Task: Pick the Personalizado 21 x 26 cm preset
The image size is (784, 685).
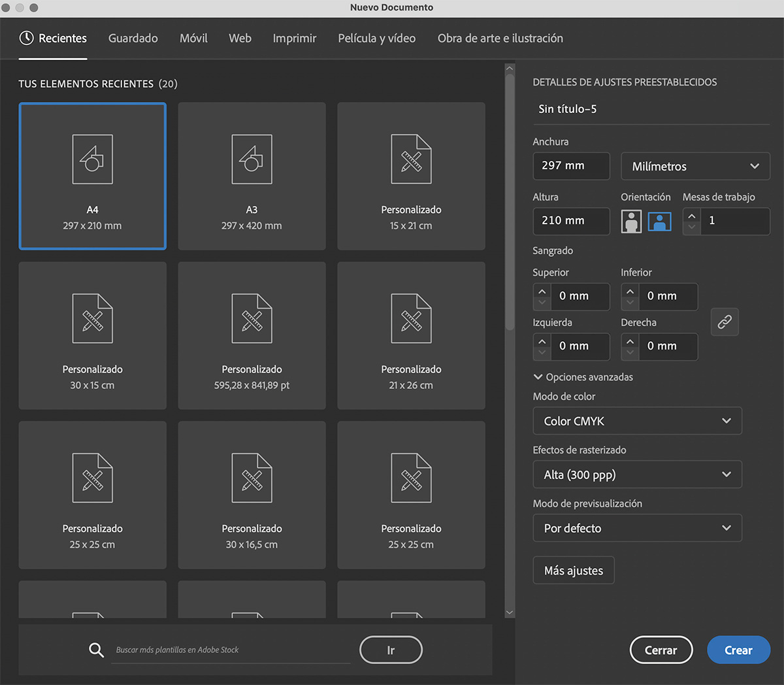Action: pyautogui.click(x=411, y=335)
